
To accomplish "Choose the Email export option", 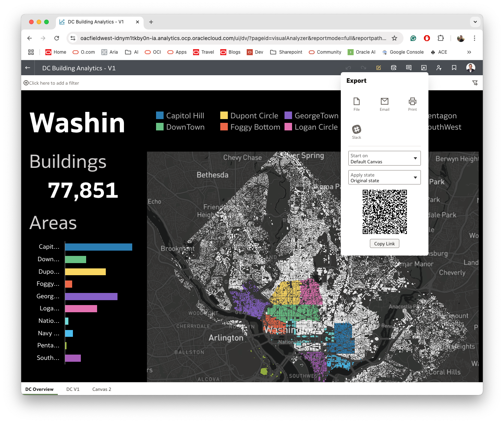I will pyautogui.click(x=385, y=104).
